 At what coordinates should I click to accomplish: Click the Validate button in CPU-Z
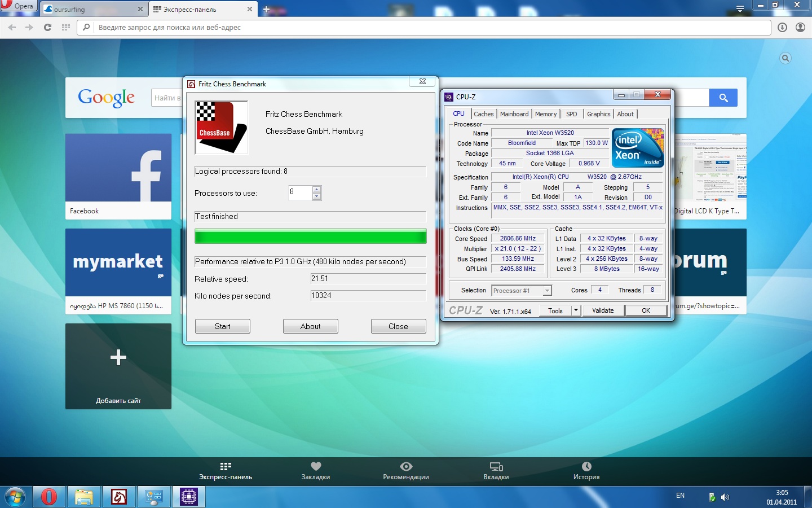(x=603, y=310)
